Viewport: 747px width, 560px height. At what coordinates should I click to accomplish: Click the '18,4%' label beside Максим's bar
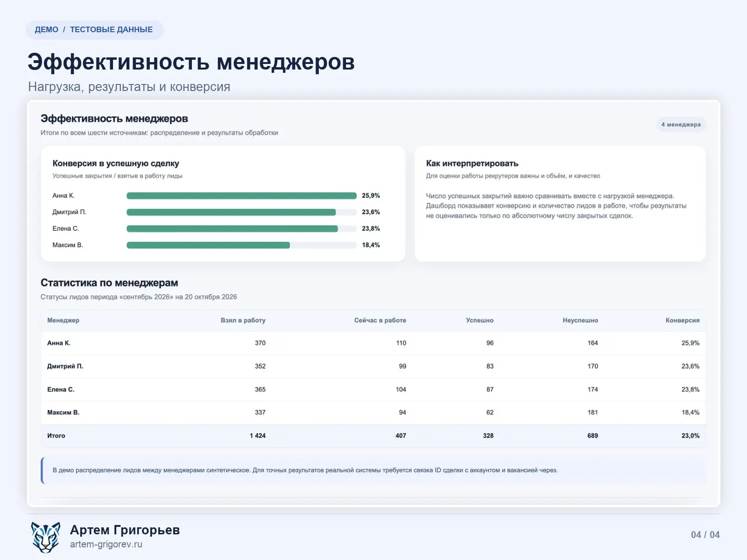tap(371, 245)
